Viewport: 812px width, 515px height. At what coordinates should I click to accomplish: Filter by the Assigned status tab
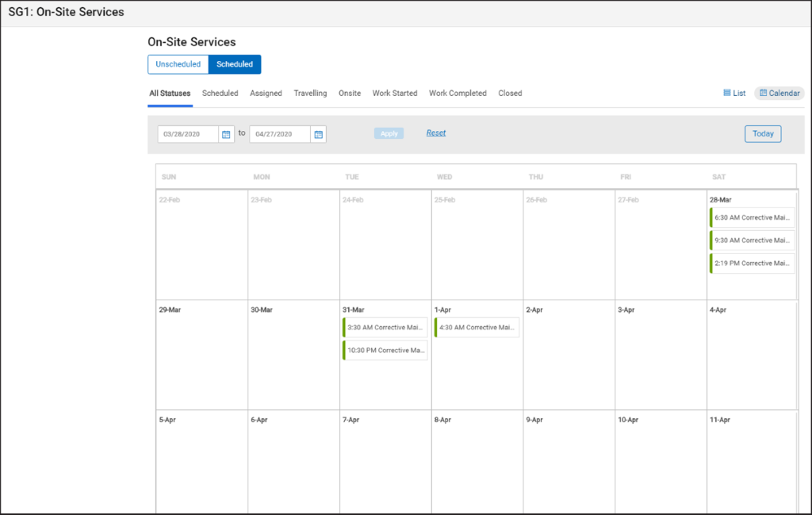(266, 94)
